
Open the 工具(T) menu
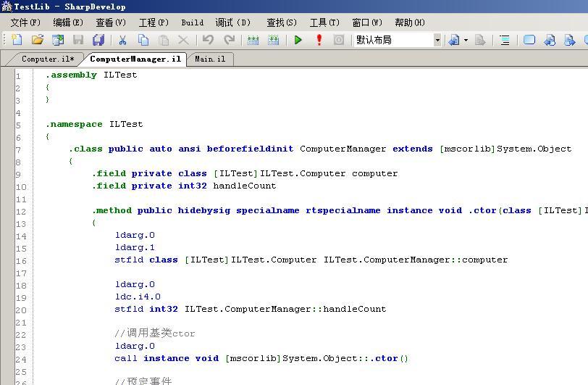[324, 22]
